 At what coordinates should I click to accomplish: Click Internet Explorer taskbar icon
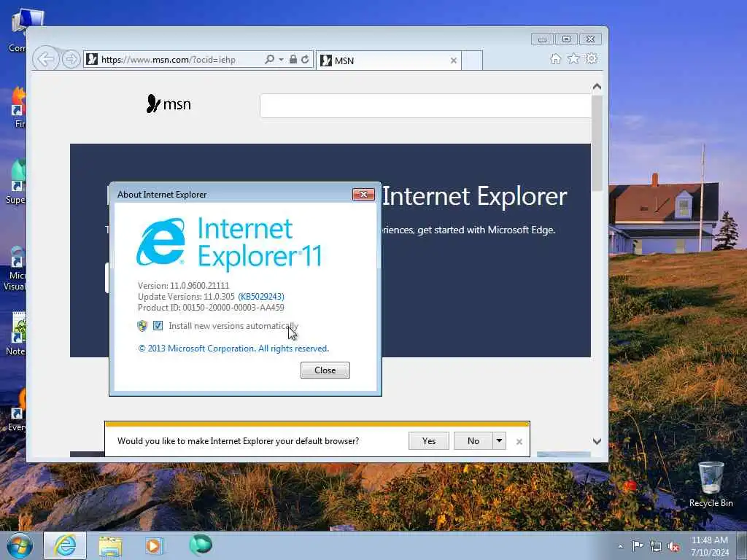point(65,545)
